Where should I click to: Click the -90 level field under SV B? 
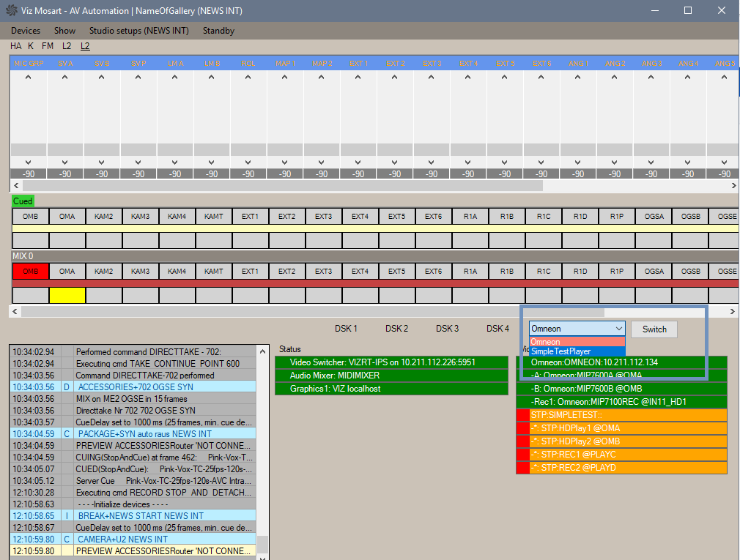pyautogui.click(x=102, y=174)
